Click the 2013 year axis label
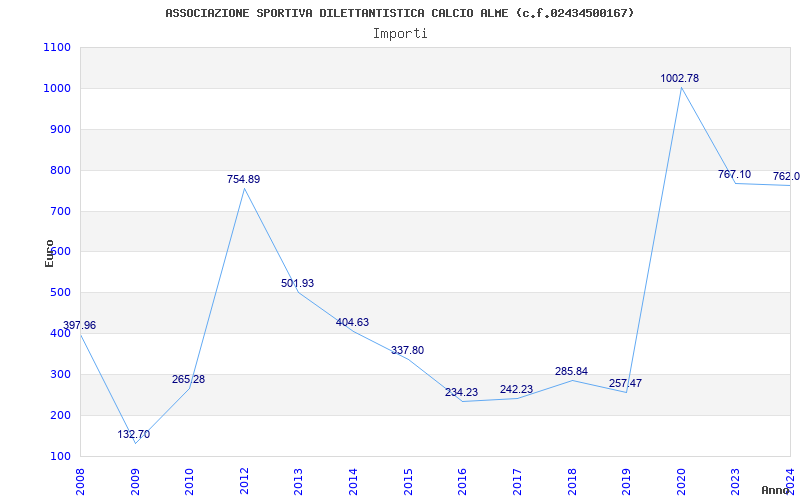This screenshot has height=500, width=800. coord(298,482)
